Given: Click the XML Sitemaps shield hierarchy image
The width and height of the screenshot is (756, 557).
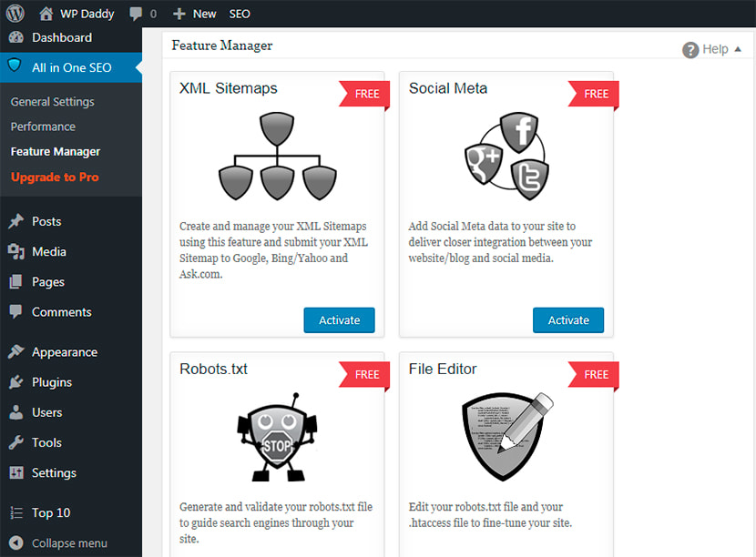Looking at the screenshot, I should tap(277, 157).
